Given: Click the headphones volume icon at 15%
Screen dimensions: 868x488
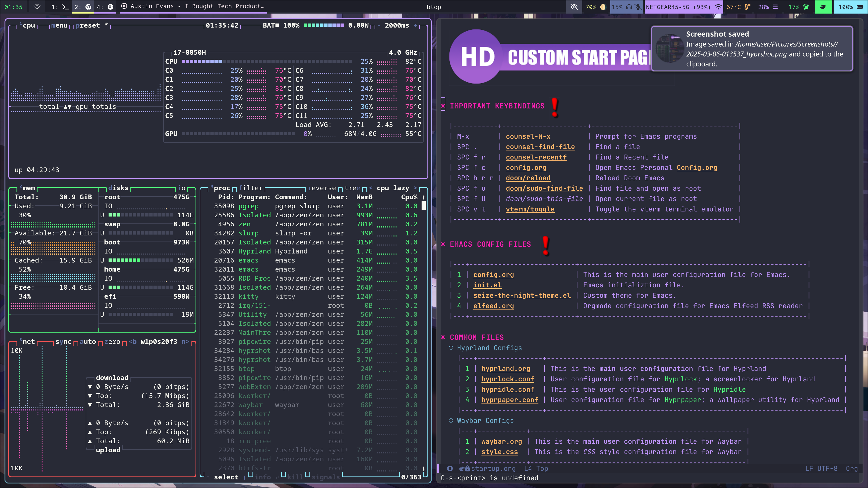Looking at the screenshot, I should [x=629, y=7].
